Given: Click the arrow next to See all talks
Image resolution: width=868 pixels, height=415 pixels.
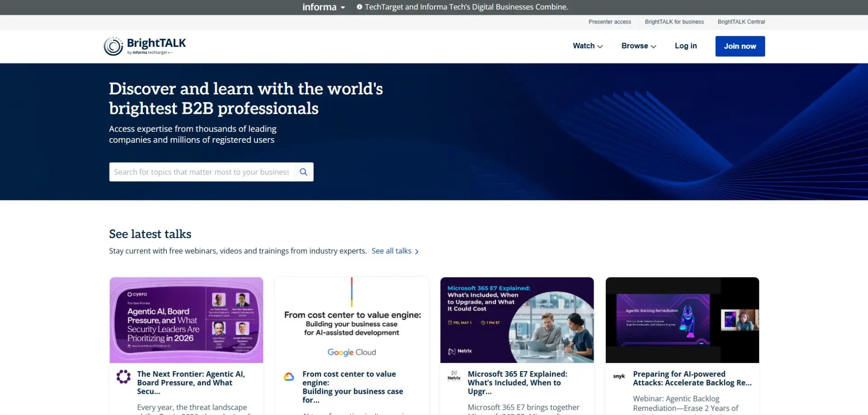Looking at the screenshot, I should (417, 252).
